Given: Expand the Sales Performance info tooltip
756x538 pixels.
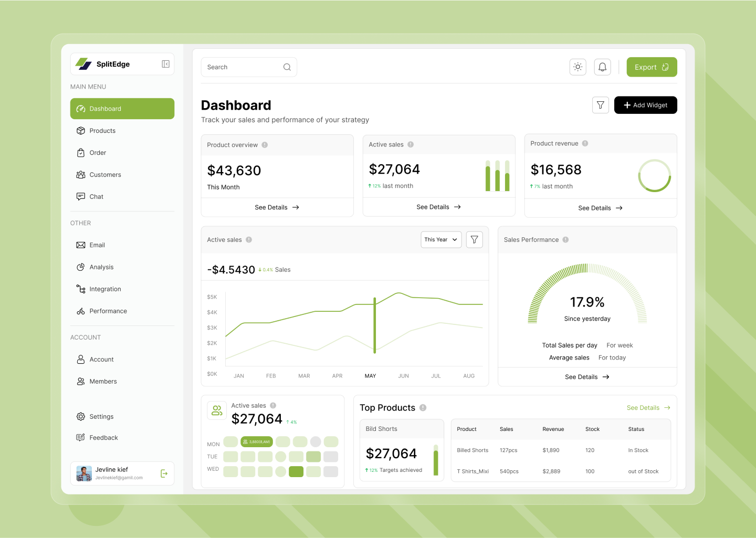Looking at the screenshot, I should (x=565, y=239).
